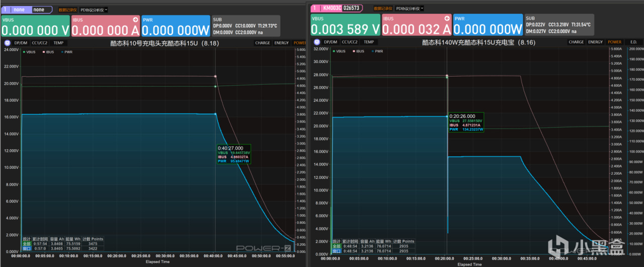Click the pink IBUS readout panel in left window
644x267 pixels.
pos(105,26)
